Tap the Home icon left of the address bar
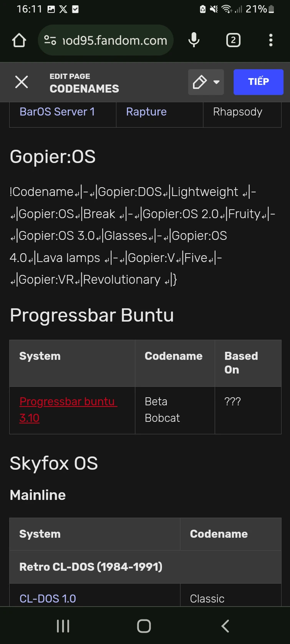Viewport: 290px width, 644px height. coord(19,40)
